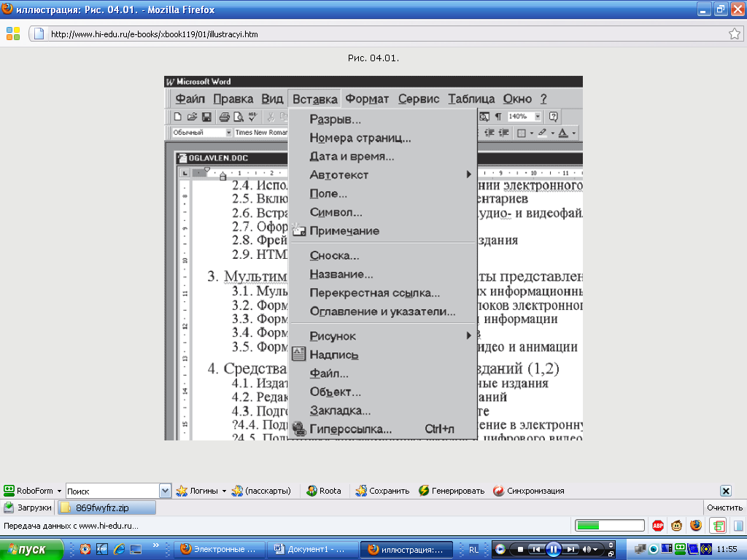Open the Таблица menu in Word
The width and height of the screenshot is (747, 560).
[471, 98]
